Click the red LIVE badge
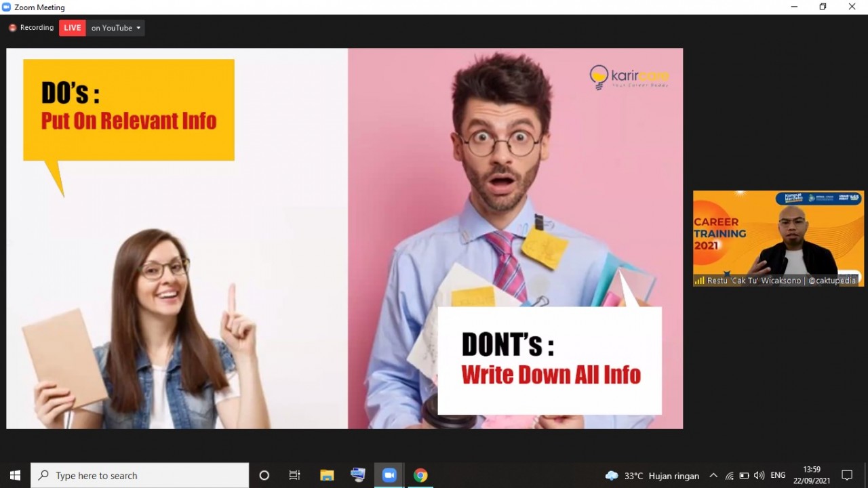The width and height of the screenshot is (868, 488). point(72,28)
